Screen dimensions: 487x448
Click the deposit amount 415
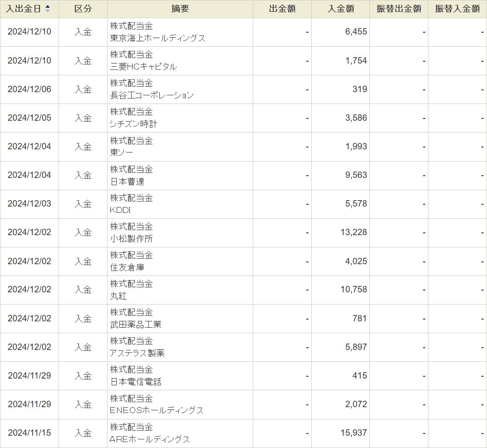[x=359, y=375]
